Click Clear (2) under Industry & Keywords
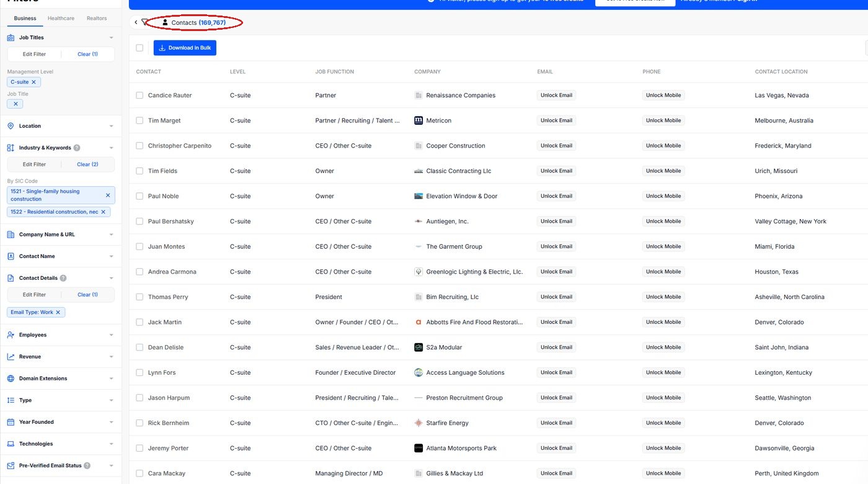 (x=87, y=164)
